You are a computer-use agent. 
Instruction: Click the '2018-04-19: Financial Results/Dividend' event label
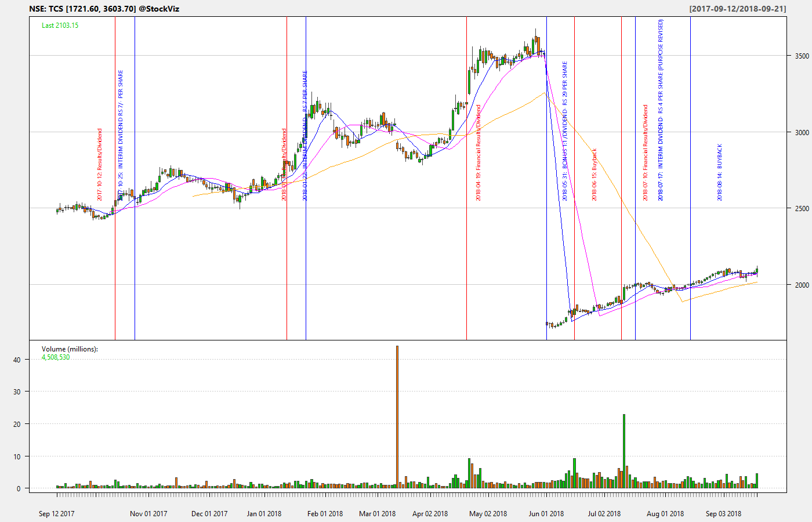[x=478, y=153]
